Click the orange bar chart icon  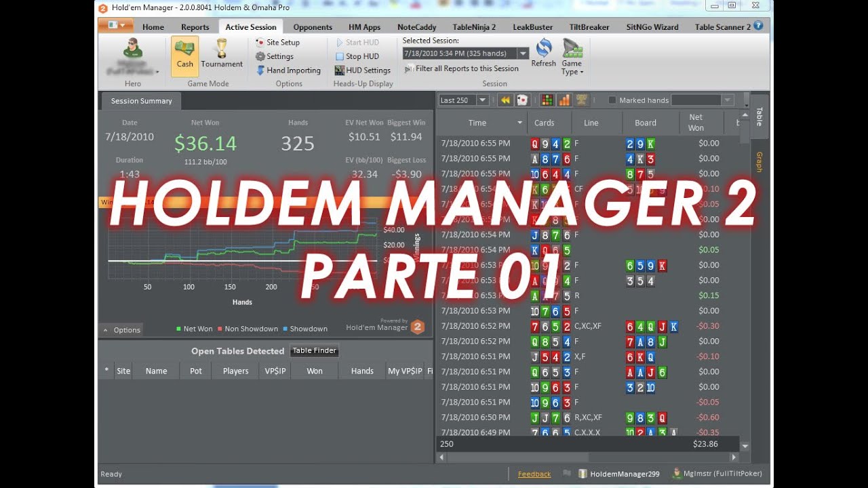click(x=564, y=100)
